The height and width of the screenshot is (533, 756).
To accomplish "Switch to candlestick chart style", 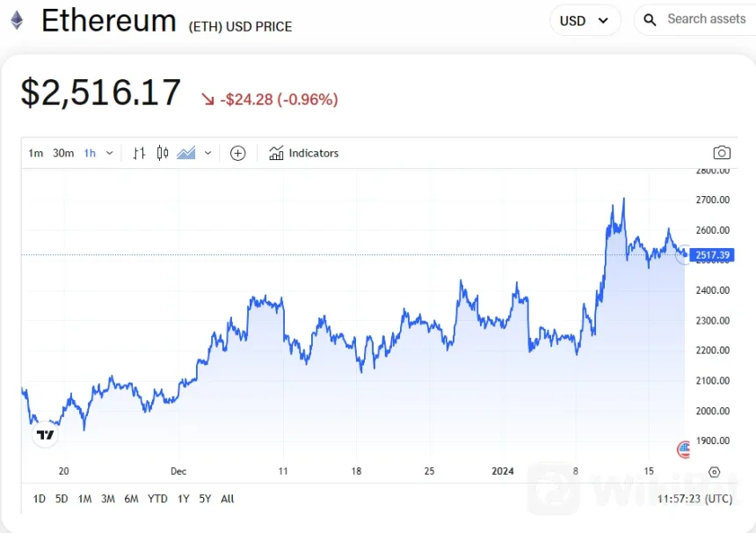I will coord(163,153).
